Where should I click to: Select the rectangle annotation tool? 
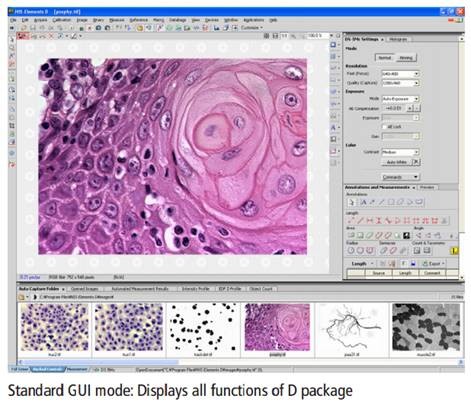coord(391,202)
